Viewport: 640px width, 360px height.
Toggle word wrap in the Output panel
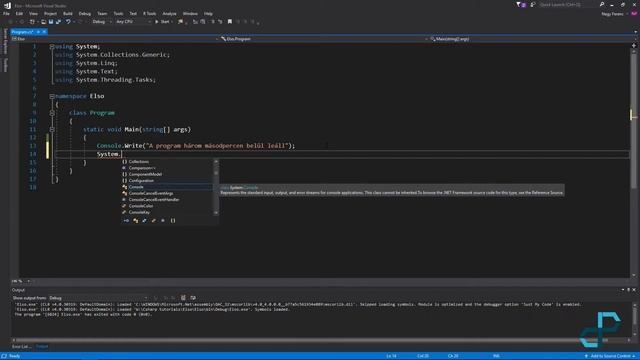[x=193, y=298]
